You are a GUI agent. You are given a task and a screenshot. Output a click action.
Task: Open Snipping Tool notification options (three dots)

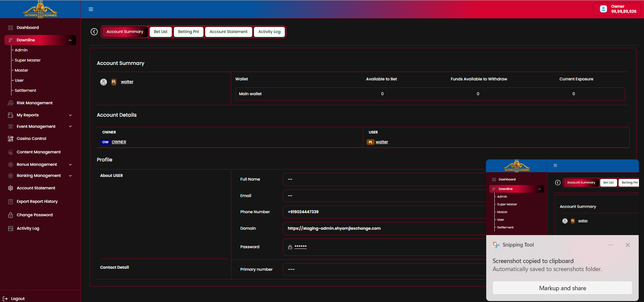pyautogui.click(x=611, y=245)
